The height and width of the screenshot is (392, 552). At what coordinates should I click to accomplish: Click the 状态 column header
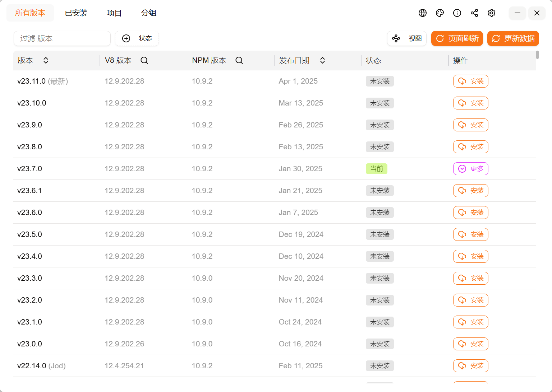pyautogui.click(x=373, y=60)
